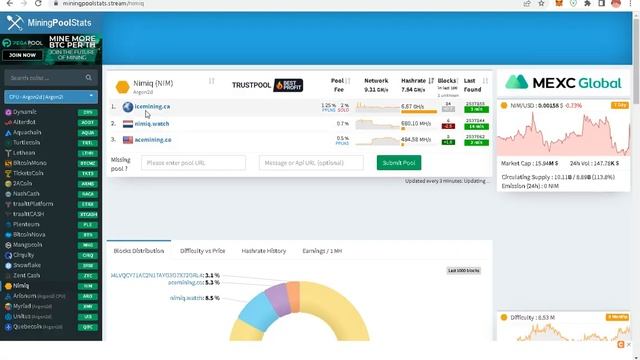Open the Earnings / 1 MH tab
640x360 pixels.
(x=322, y=251)
